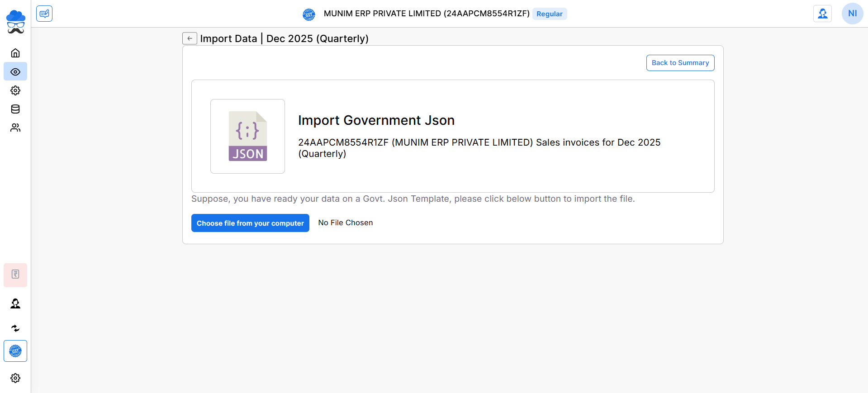868x393 pixels.
Task: Select the eye icon in the sidebar
Action: [15, 72]
